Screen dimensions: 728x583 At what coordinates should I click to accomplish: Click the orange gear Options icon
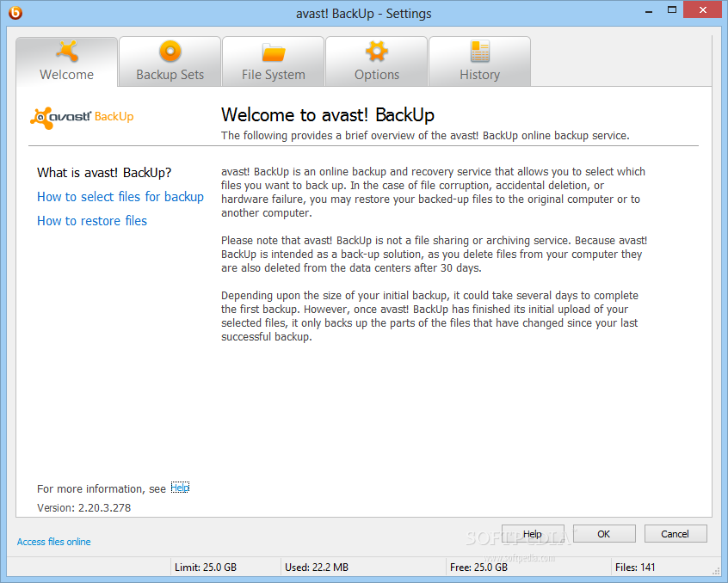point(377,51)
